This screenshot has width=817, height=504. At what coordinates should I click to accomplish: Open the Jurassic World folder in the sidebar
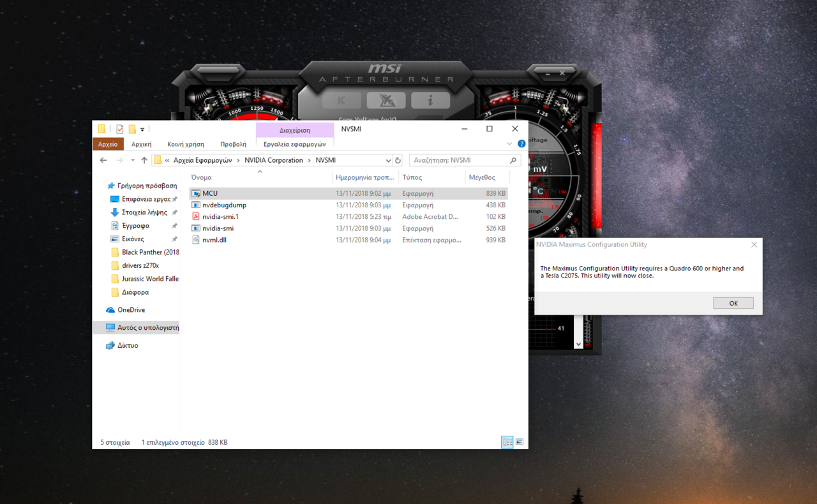coord(145,279)
